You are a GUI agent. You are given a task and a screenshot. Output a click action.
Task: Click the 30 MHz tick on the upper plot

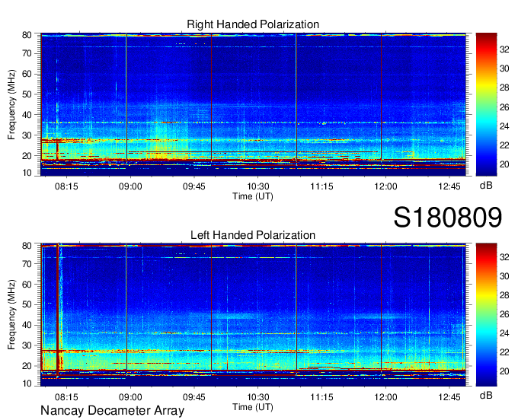point(27,135)
